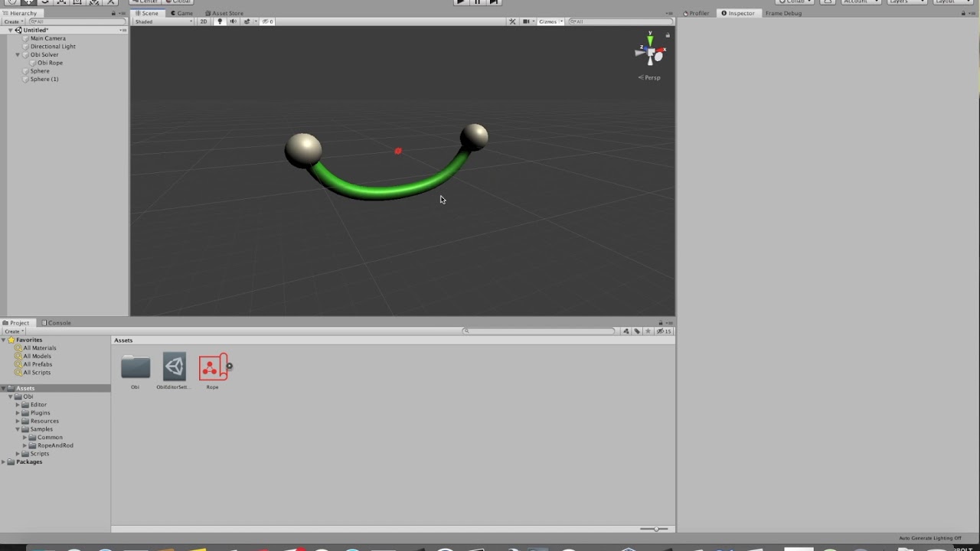Image resolution: width=980 pixels, height=551 pixels.
Task: Open the Hierarchy Create dropdown
Action: pyautogui.click(x=14, y=21)
